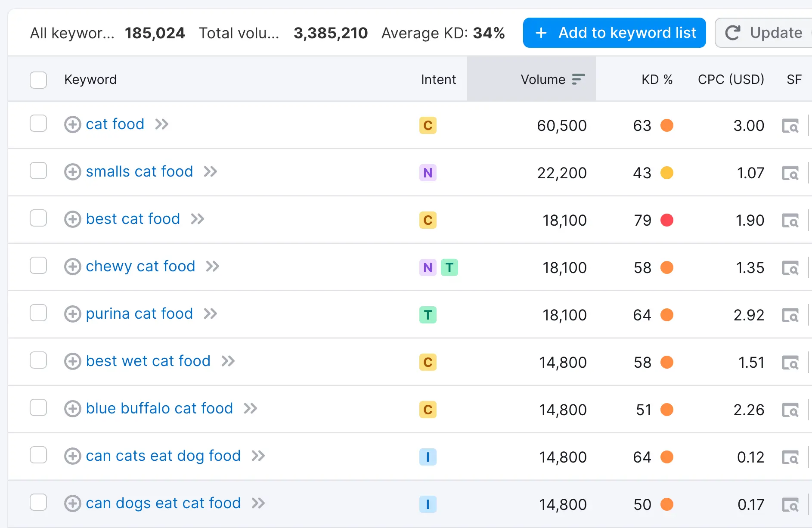
Task: Click the Informational intent badge for 'can cats eat dog food'
Action: coord(428,457)
